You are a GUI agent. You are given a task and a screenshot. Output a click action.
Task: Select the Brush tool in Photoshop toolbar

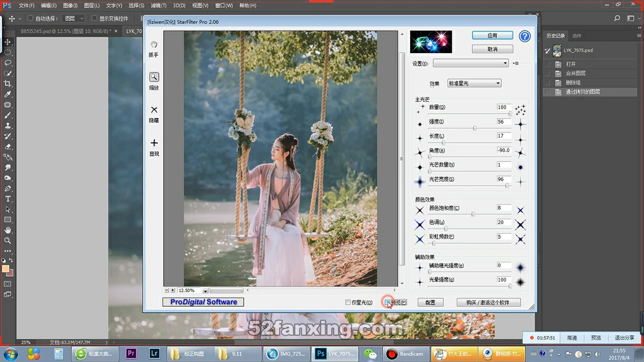(8, 115)
